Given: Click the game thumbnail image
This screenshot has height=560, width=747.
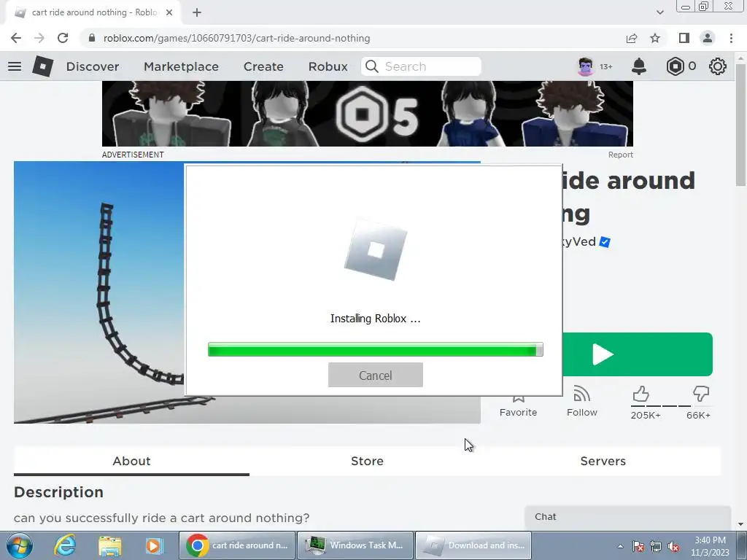Looking at the screenshot, I should [x=98, y=292].
